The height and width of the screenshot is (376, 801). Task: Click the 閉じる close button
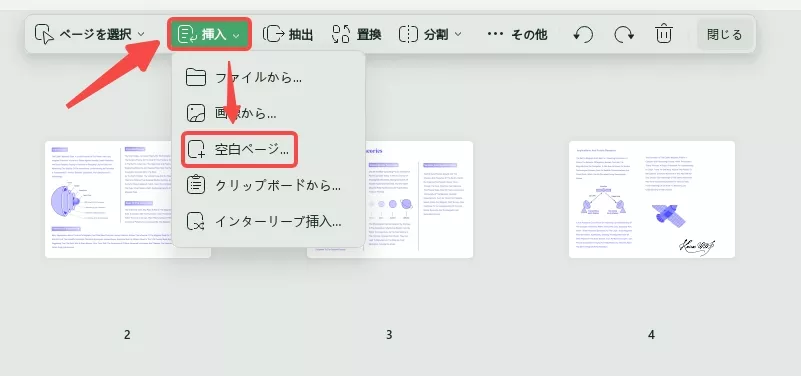click(724, 34)
